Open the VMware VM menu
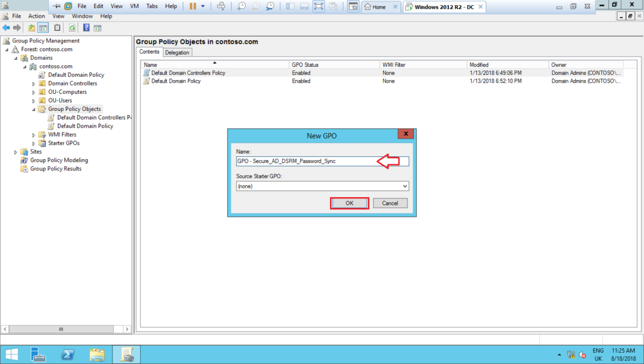This screenshot has height=364, width=644. (134, 6)
